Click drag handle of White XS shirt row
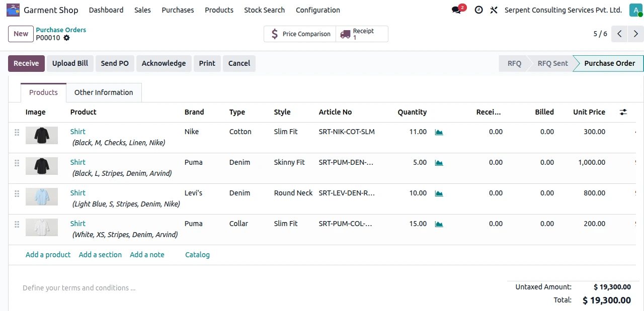Image resolution: width=644 pixels, height=311 pixels. [x=17, y=224]
